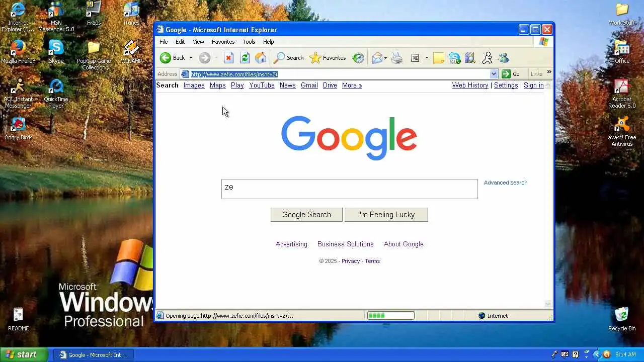This screenshot has width=644, height=362.
Task: Go to the Home page icon
Action: point(261,58)
